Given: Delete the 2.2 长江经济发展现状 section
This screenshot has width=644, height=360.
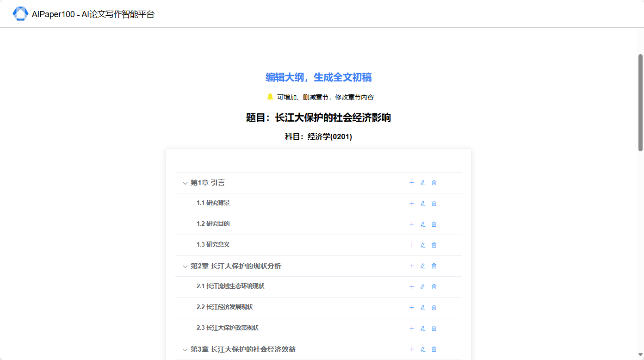Looking at the screenshot, I should [434, 308].
